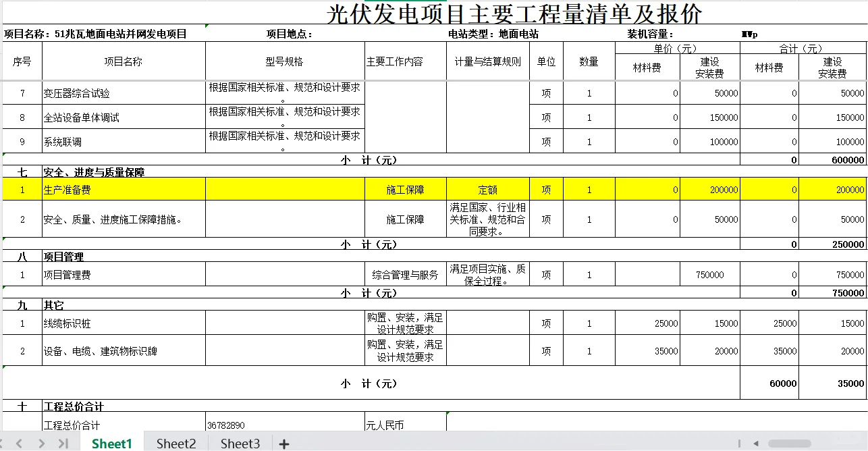Click the next sheet arrow icon
Viewport: 868px width, 451px height.
tap(40, 444)
